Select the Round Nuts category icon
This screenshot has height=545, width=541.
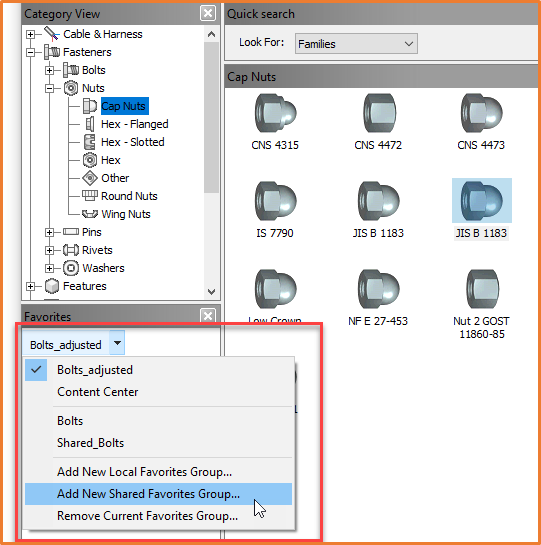[x=90, y=196]
